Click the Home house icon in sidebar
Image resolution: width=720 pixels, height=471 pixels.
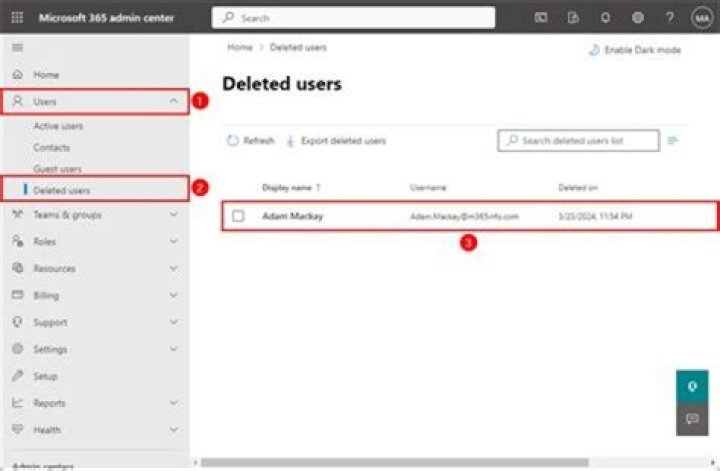[17, 74]
